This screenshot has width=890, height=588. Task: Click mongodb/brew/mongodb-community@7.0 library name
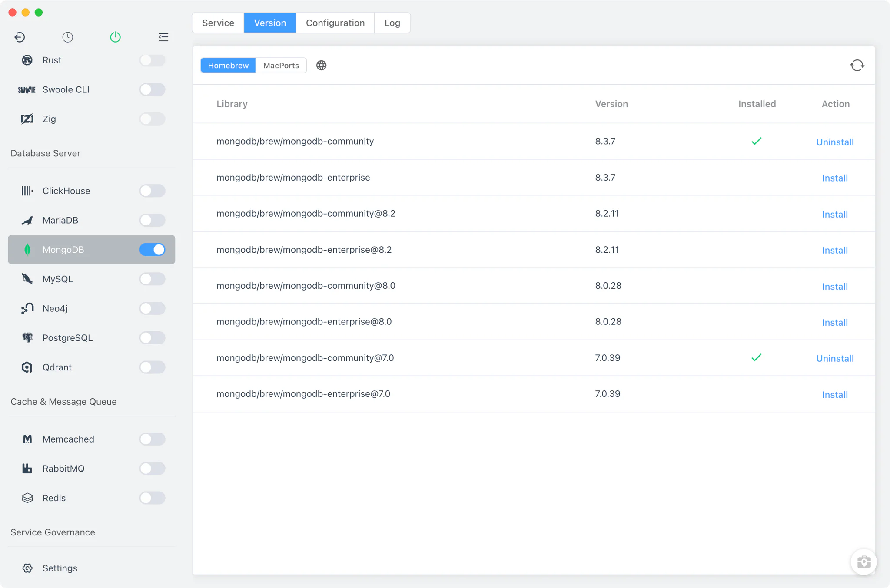[x=305, y=358]
